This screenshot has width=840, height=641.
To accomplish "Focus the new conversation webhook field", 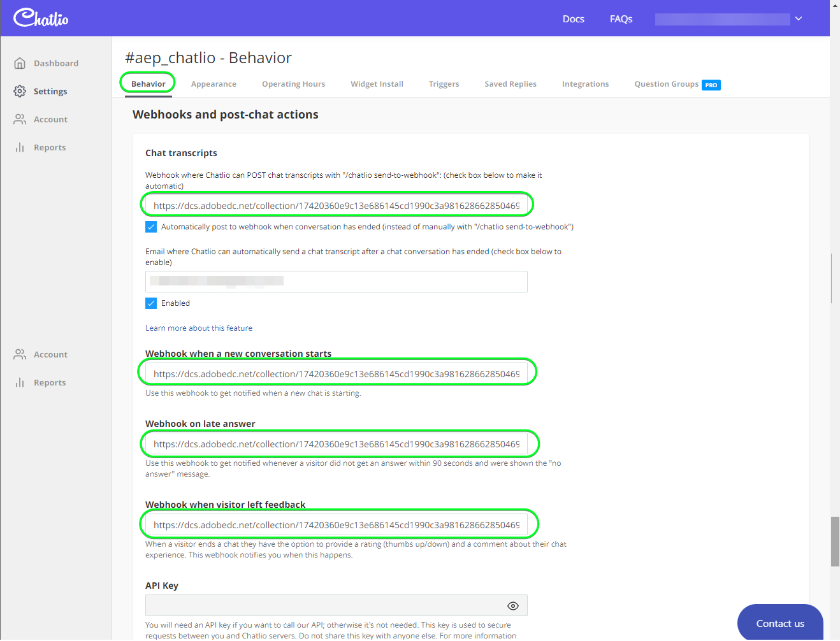I will [337, 373].
